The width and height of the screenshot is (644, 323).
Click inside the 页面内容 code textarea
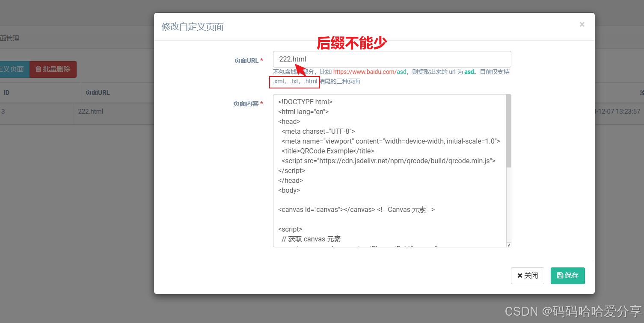pyautogui.click(x=389, y=170)
